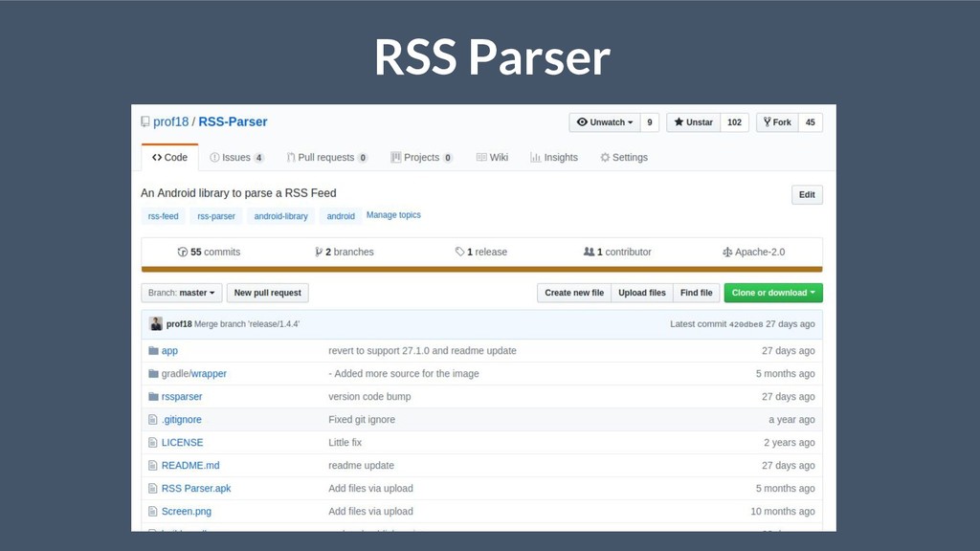Click the gradle/wrapper folder icon
980x551 pixels.
click(153, 374)
